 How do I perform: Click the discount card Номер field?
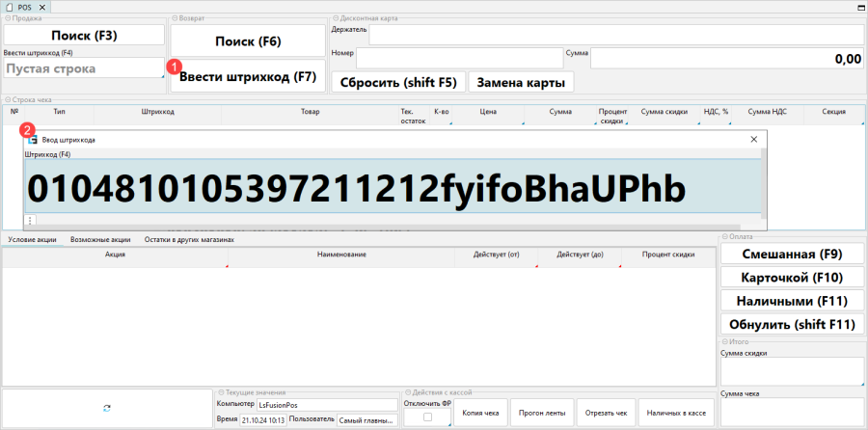[x=446, y=59]
